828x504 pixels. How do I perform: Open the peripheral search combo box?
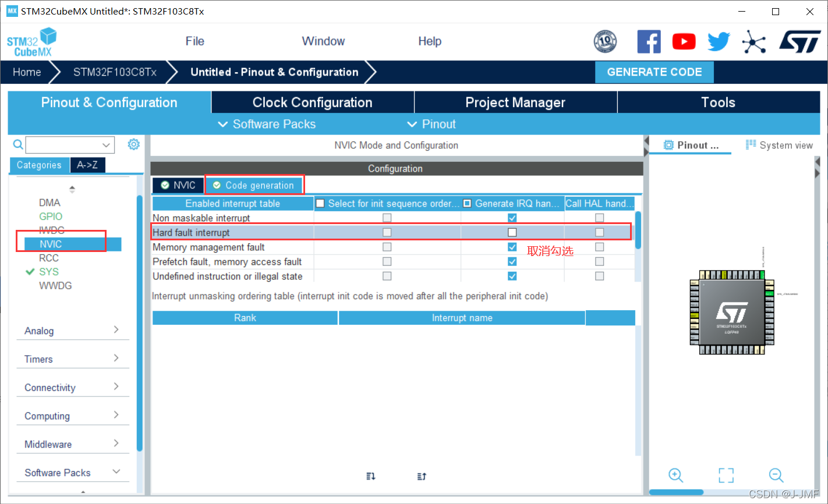point(70,144)
